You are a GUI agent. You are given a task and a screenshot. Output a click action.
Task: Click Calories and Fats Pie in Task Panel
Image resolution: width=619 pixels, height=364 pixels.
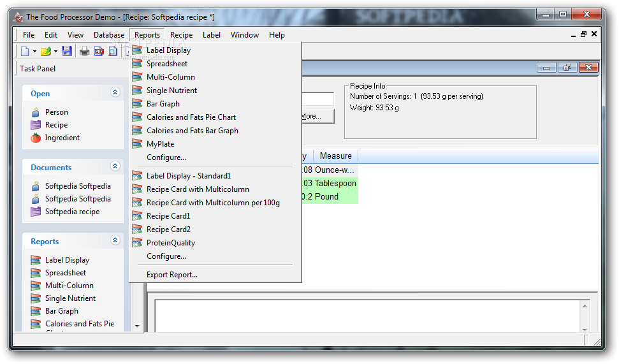pos(80,324)
